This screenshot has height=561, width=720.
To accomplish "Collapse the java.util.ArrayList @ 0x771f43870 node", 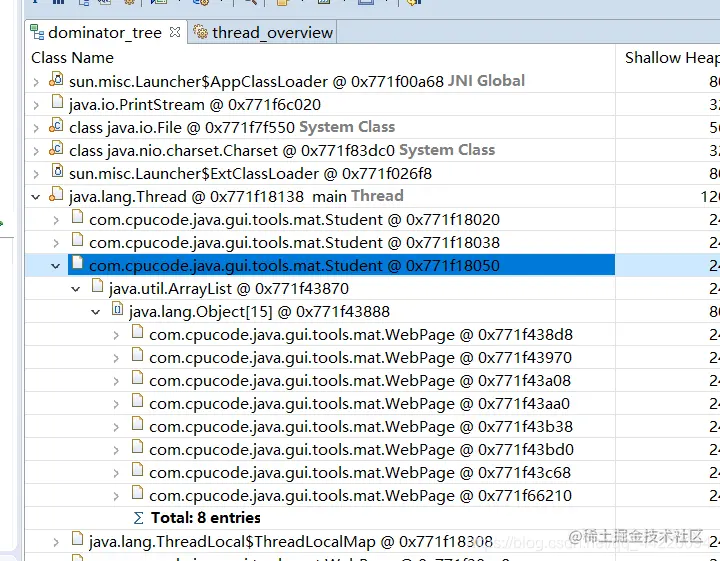I will coord(76,289).
